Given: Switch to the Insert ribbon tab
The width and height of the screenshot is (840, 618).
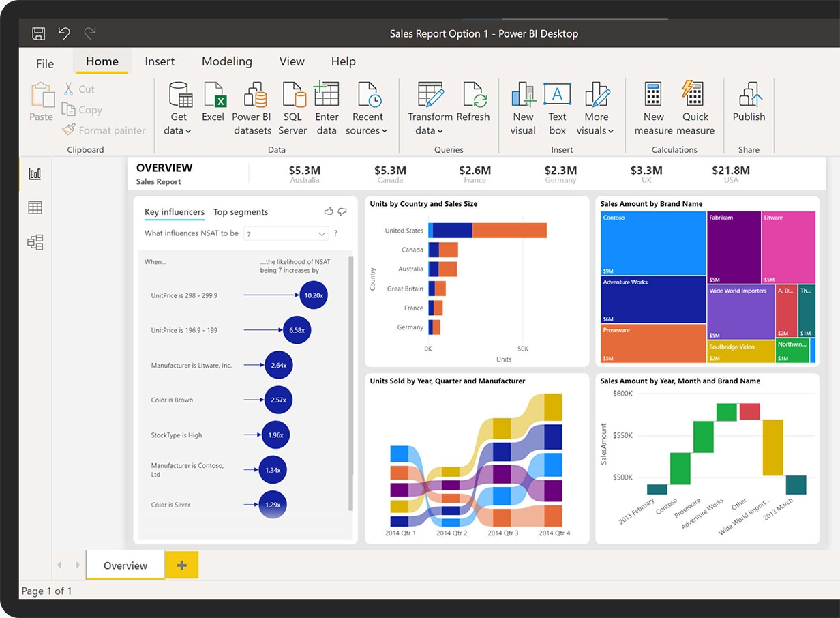Looking at the screenshot, I should tap(160, 61).
